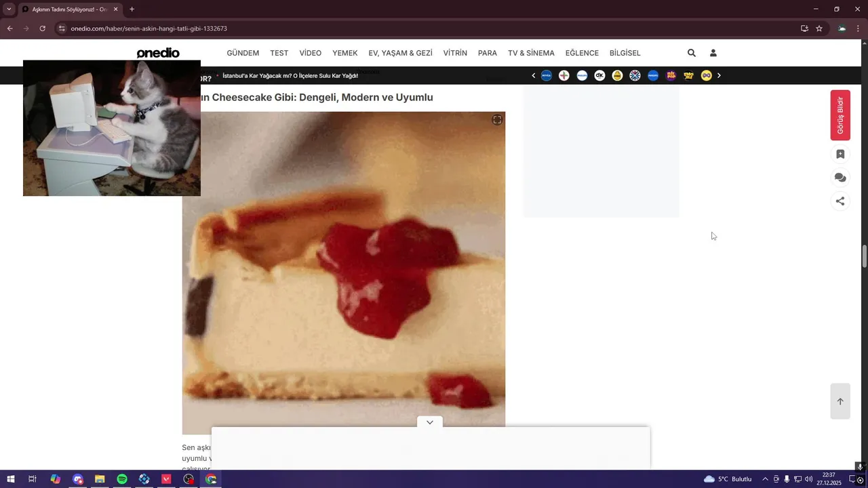This screenshot has height=488, width=868.
Task: Open TV & SİNEMA menu
Action: (x=531, y=53)
